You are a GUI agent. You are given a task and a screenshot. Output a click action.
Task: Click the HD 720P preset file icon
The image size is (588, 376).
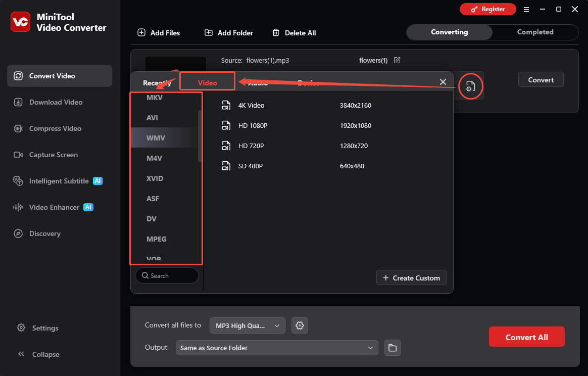[x=226, y=146]
